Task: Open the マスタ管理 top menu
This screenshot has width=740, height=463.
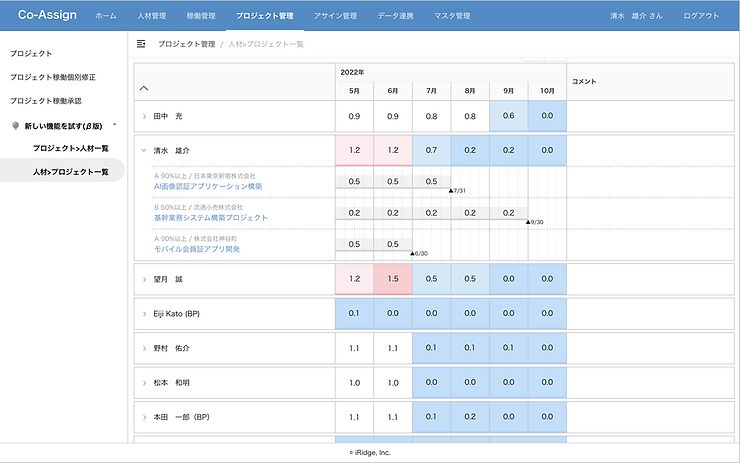Action: 452,16
